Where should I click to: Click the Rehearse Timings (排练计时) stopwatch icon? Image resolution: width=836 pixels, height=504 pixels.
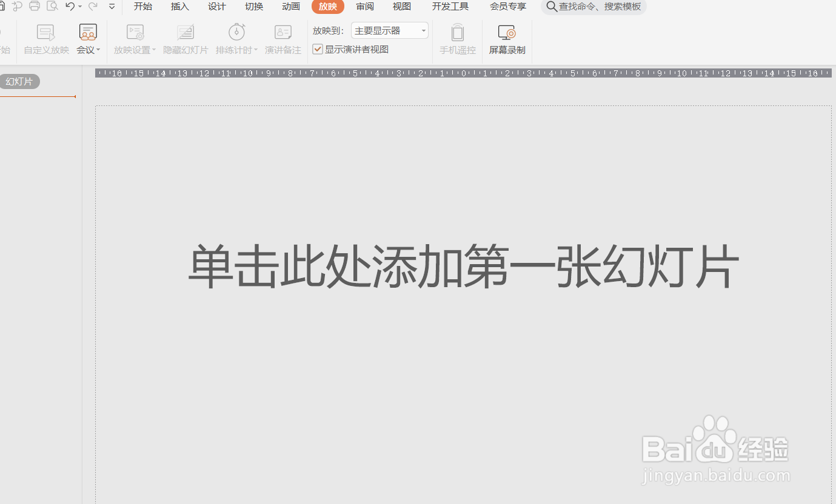236,32
